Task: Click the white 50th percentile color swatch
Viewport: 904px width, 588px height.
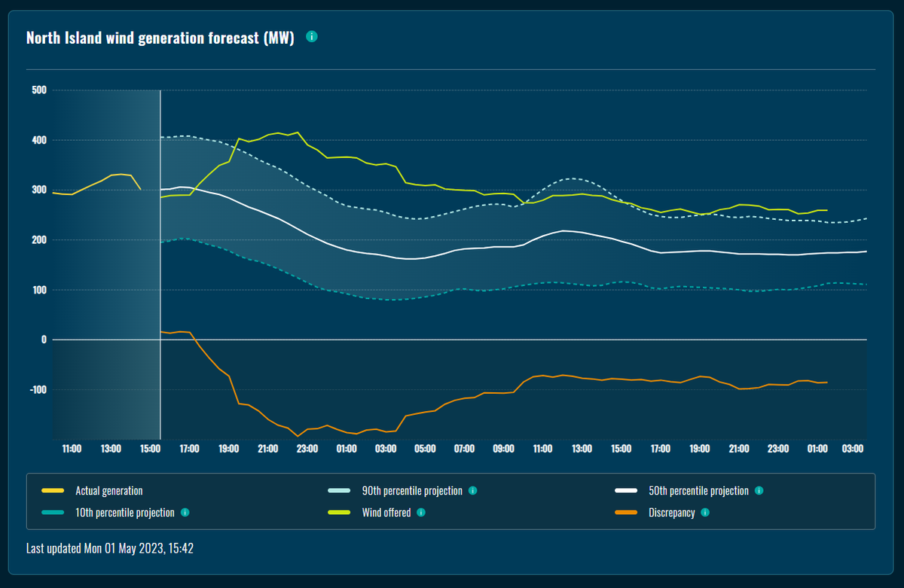Action: (625, 491)
